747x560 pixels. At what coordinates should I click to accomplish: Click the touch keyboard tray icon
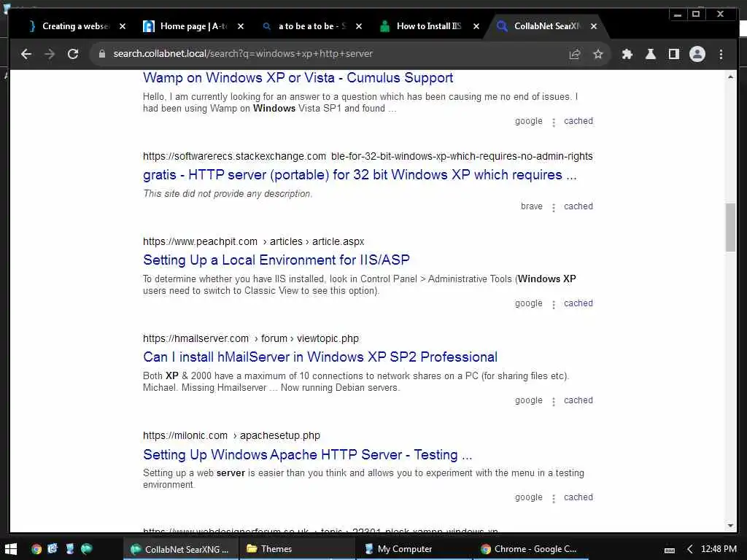[670, 550]
